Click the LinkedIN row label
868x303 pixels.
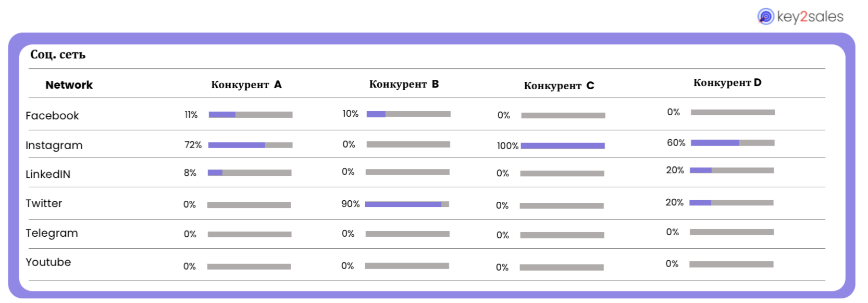(48, 174)
